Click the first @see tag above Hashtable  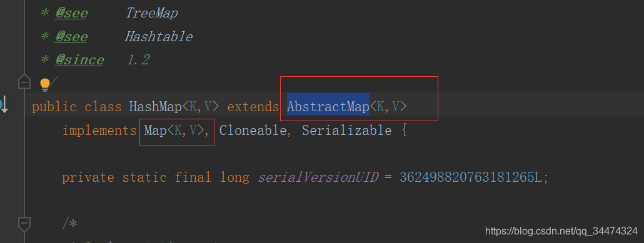pyautogui.click(x=71, y=13)
